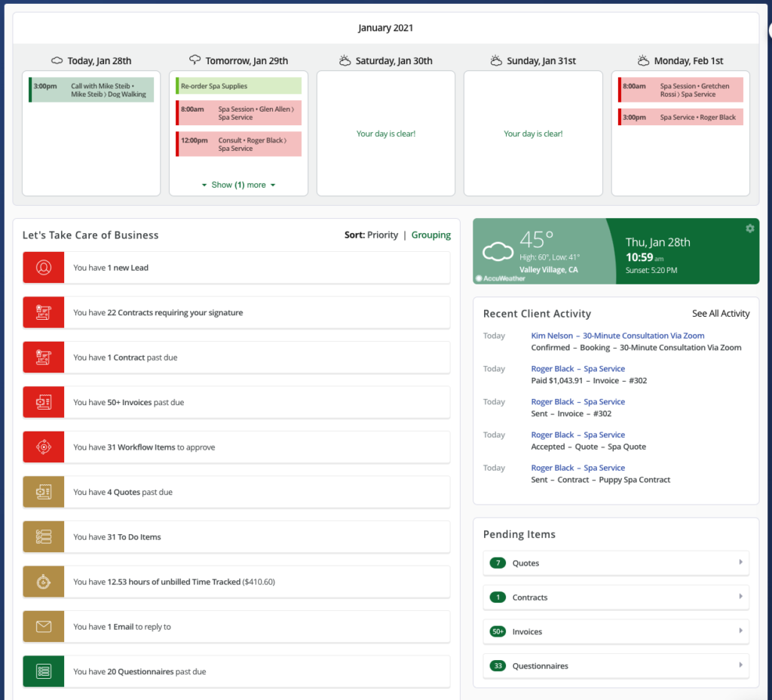This screenshot has width=772, height=700.
Task: Expand the pending Quotes row
Action: (616, 563)
